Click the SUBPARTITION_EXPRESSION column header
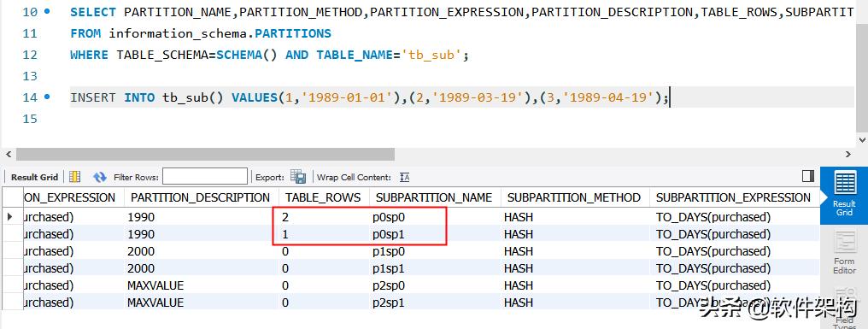868x329 pixels. tap(734, 197)
